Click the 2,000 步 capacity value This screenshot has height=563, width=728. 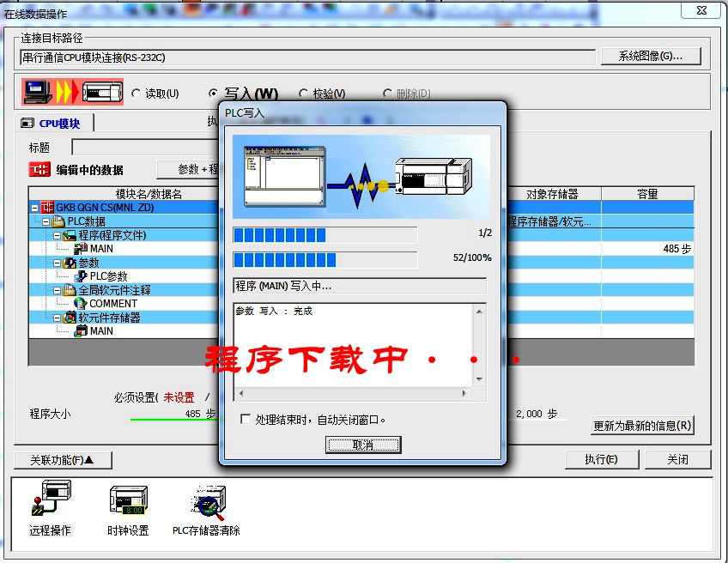pyautogui.click(x=537, y=414)
